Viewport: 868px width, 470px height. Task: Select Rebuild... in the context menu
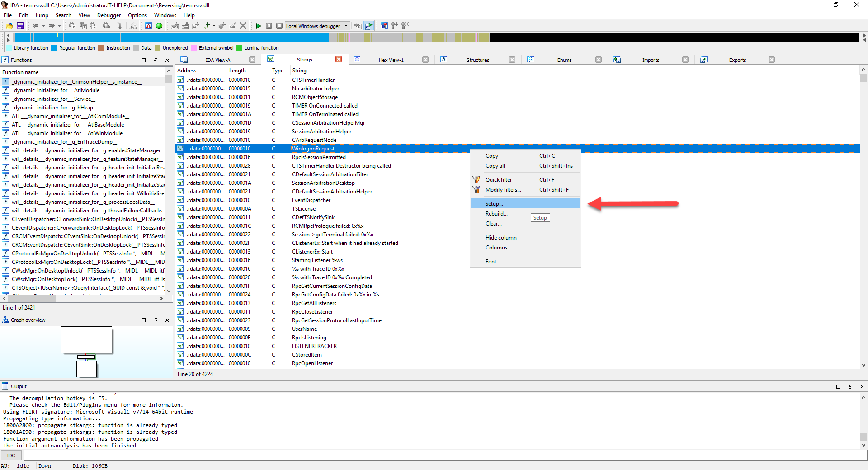(x=496, y=214)
